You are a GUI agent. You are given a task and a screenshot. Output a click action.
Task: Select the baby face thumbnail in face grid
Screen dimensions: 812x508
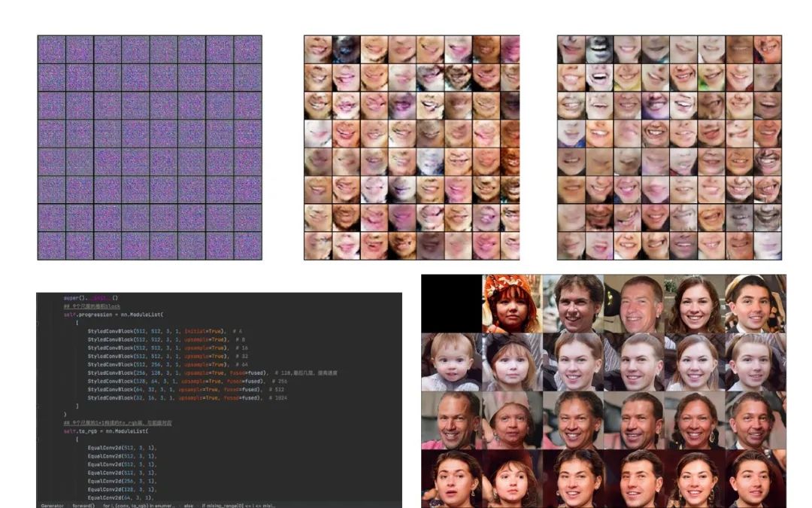pyautogui.click(x=452, y=362)
